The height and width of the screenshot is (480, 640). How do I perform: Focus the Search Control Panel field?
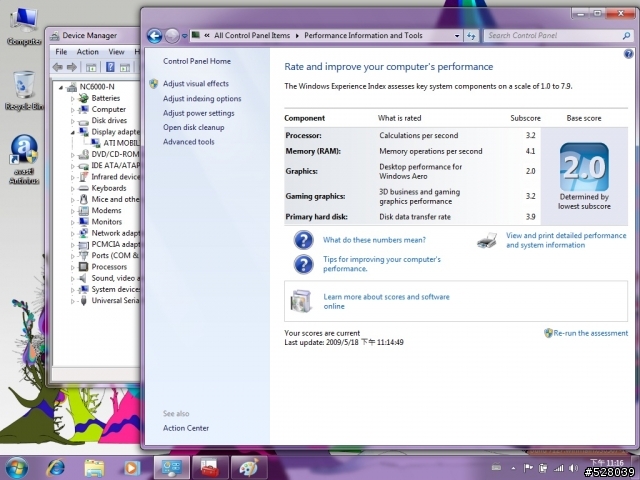[x=553, y=36]
